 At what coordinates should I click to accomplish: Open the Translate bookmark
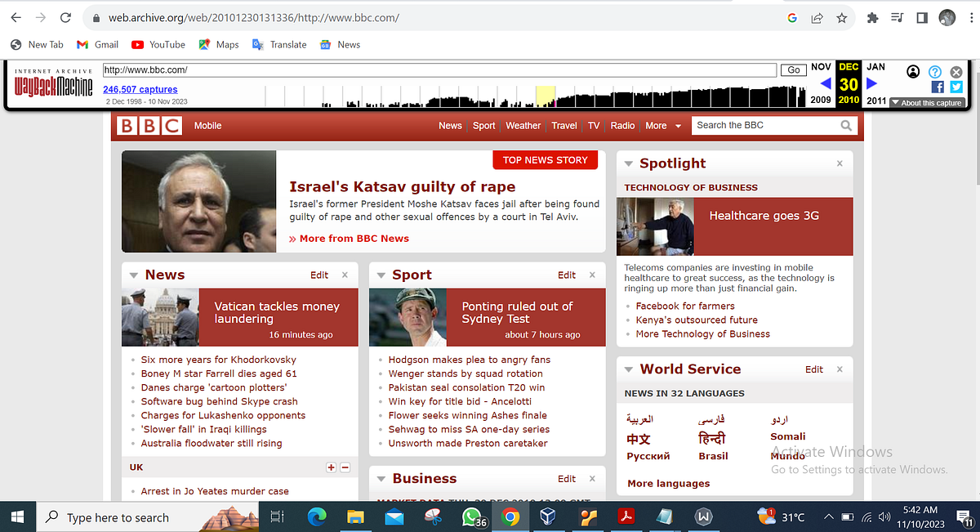pyautogui.click(x=279, y=45)
